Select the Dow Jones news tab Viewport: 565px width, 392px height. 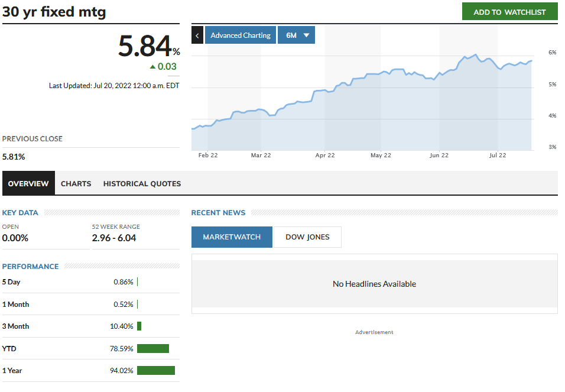point(307,237)
